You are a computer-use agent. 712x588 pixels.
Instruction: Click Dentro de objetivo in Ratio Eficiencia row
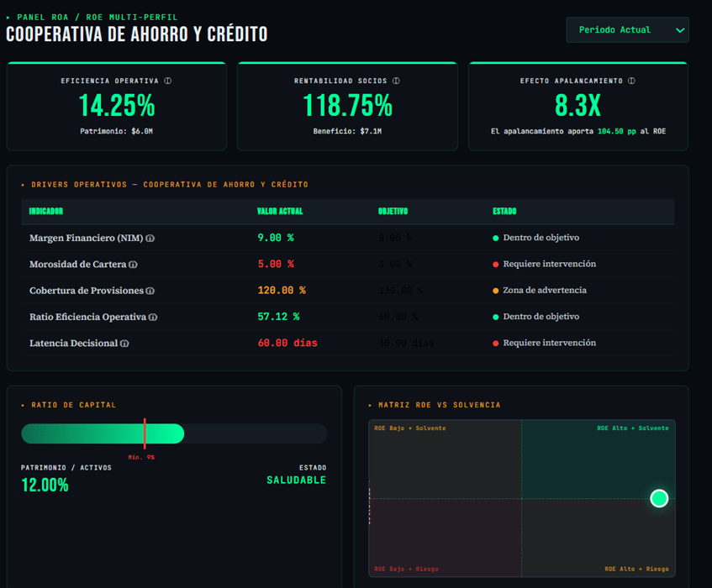coord(541,317)
